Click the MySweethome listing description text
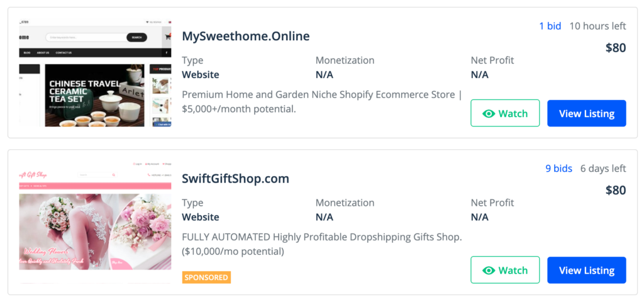Image resolution: width=644 pixels, height=302 pixels. tap(322, 102)
